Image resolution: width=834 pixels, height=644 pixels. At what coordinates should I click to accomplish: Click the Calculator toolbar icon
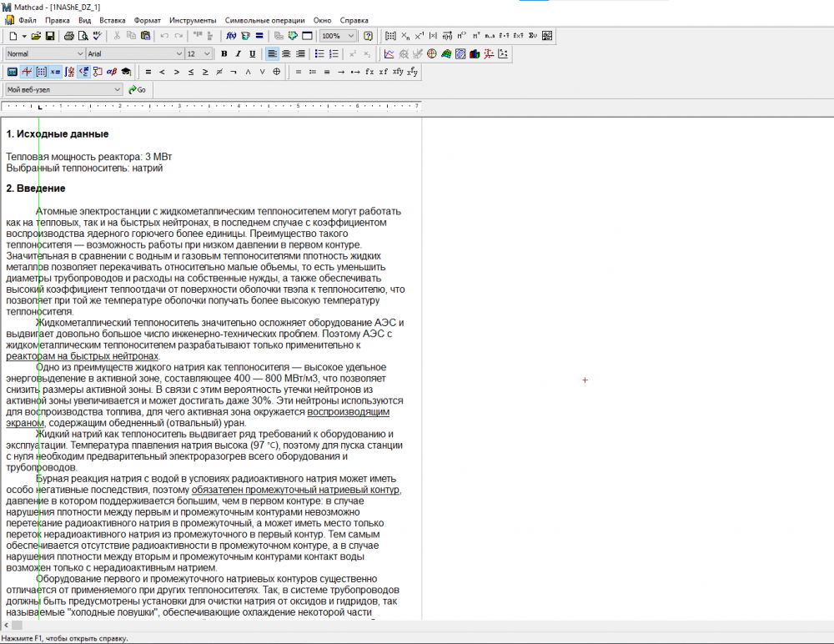13,72
